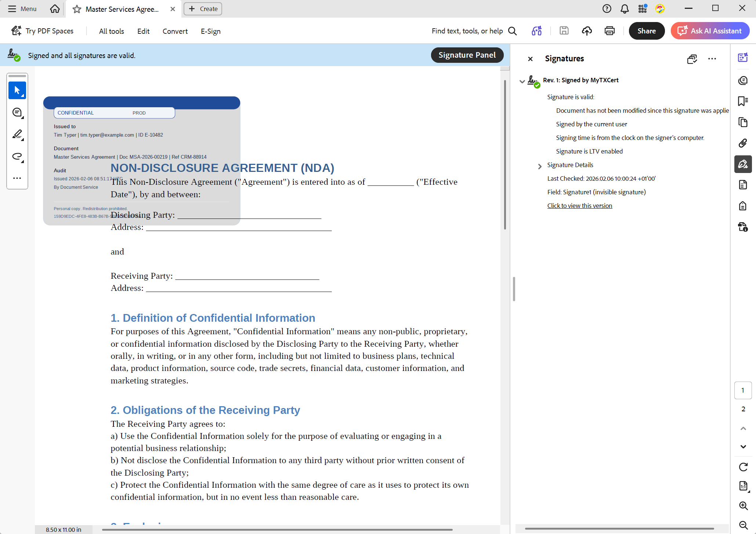
Task: Select the arrow Select tool
Action: point(17,90)
